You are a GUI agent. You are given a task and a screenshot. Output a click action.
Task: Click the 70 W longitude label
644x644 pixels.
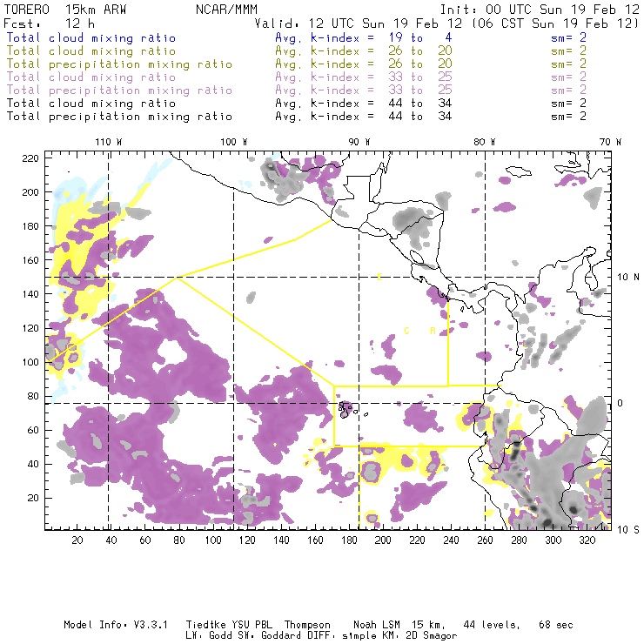click(x=609, y=141)
